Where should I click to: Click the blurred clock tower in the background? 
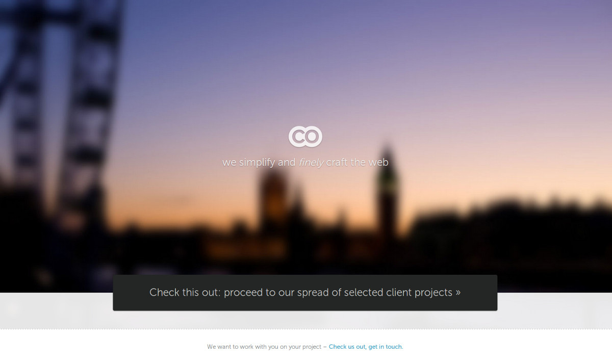click(x=387, y=194)
